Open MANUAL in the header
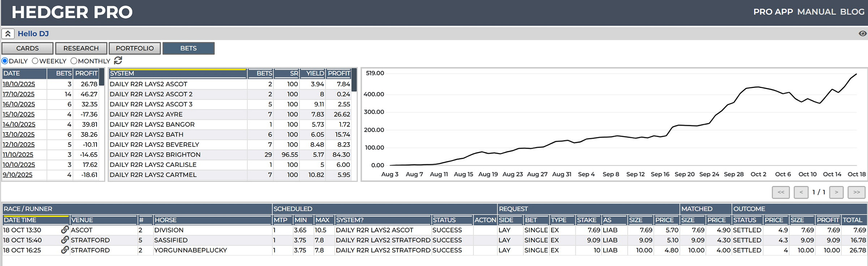Screen dimensions: 868x266 click(x=817, y=12)
